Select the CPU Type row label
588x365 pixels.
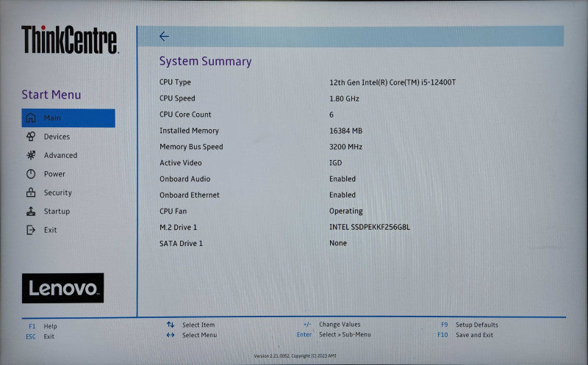click(175, 82)
